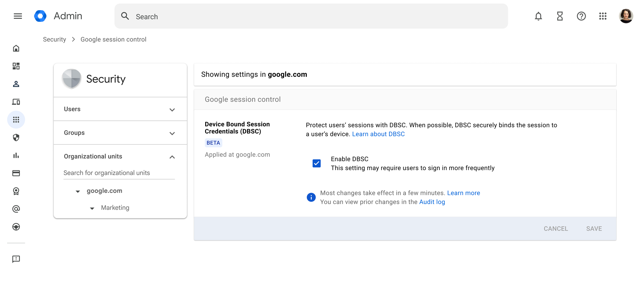
Task: Expand the Groups section
Action: [x=120, y=133]
